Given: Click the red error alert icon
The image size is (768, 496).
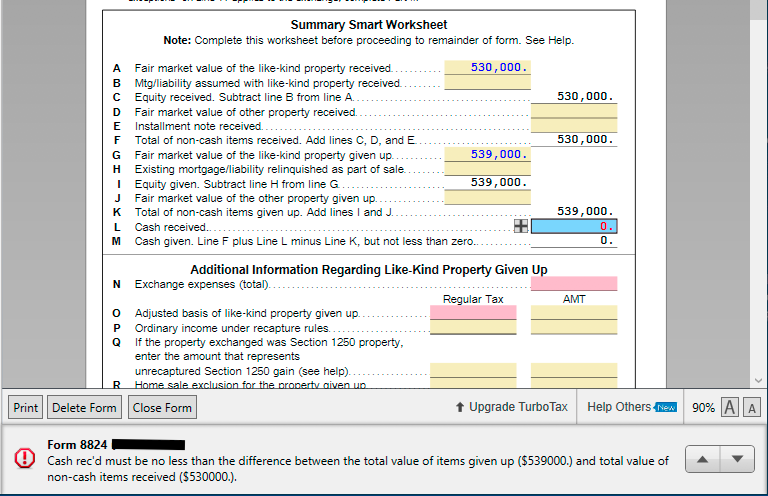Looking at the screenshot, I should tap(22, 458).
